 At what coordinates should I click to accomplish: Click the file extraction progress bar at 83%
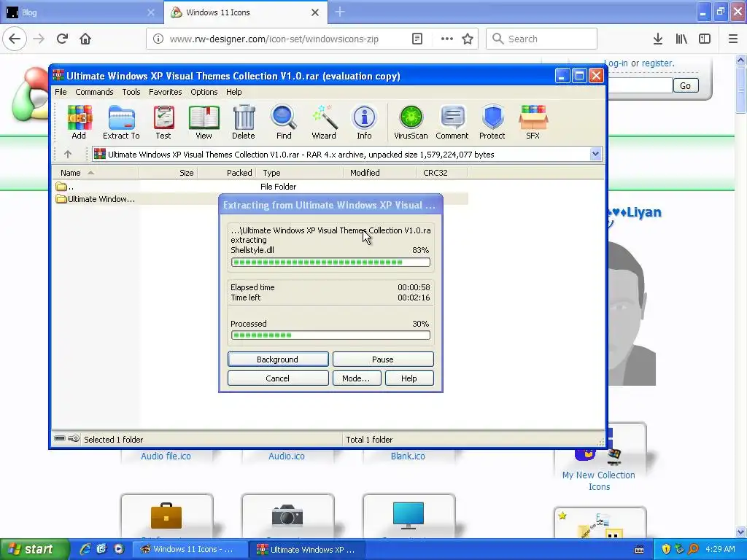tap(330, 262)
